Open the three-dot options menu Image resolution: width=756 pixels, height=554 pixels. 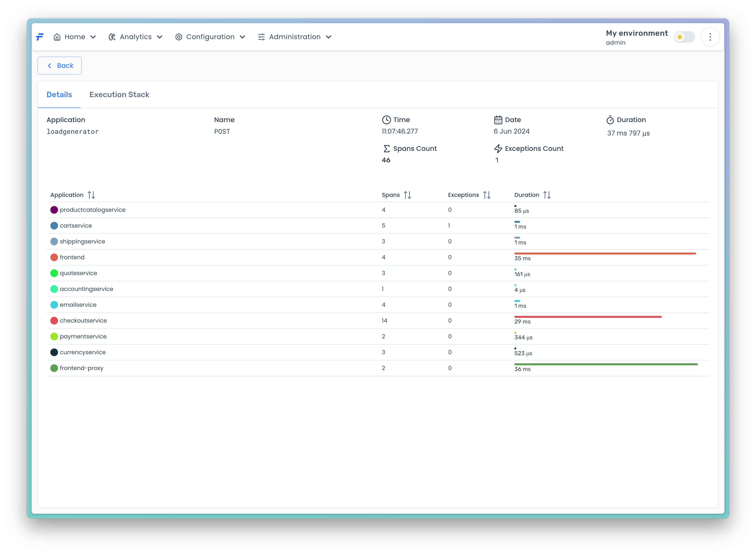(710, 37)
